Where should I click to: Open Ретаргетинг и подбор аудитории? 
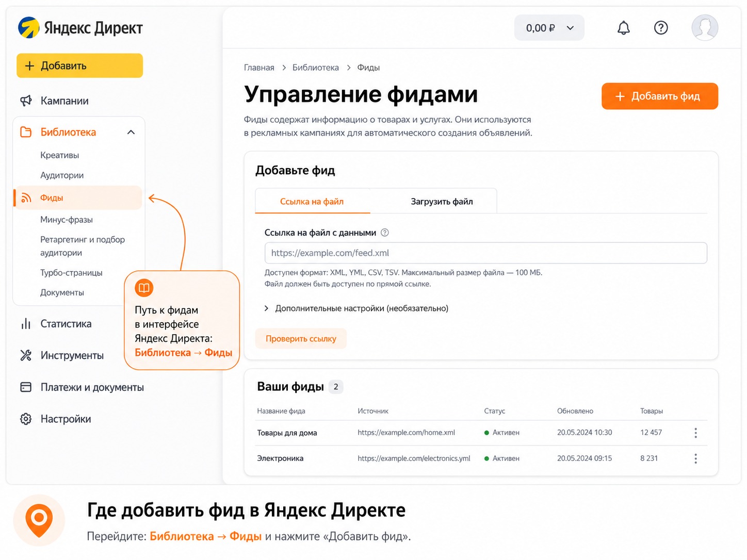click(x=83, y=246)
